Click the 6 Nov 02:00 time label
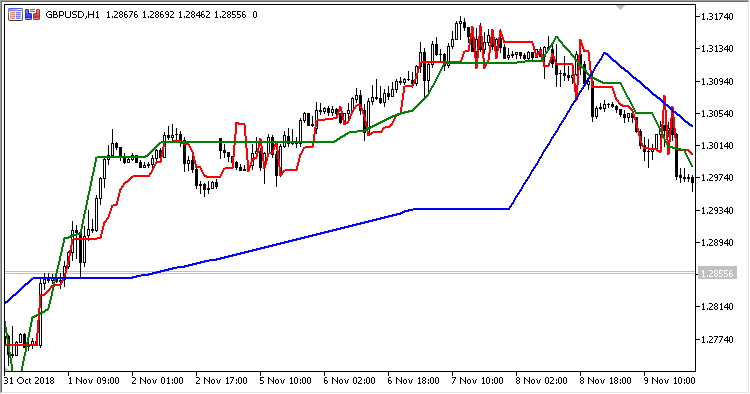Image resolution: width=750 pixels, height=394 pixels. coord(350,381)
